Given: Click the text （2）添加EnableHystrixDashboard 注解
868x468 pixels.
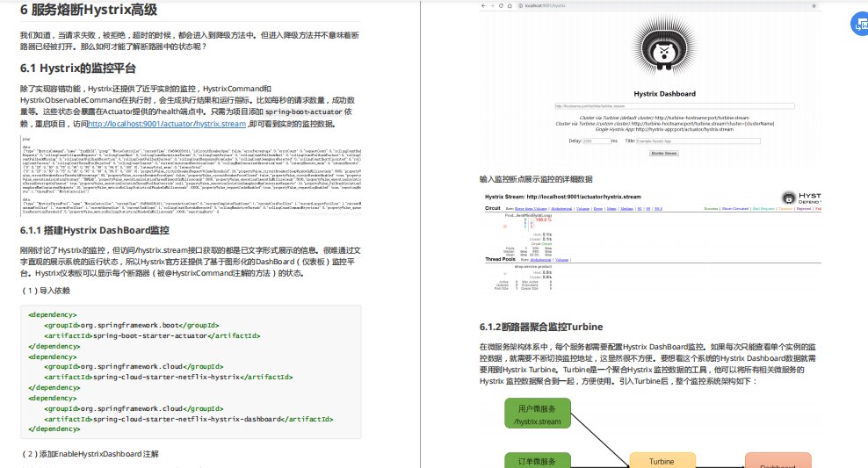Looking at the screenshot, I should pyautogui.click(x=90, y=454).
